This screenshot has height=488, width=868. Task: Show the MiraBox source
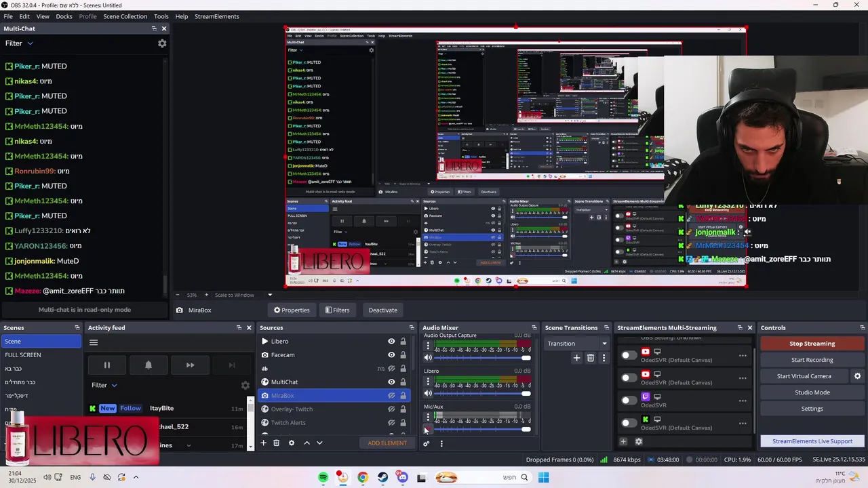tap(391, 396)
